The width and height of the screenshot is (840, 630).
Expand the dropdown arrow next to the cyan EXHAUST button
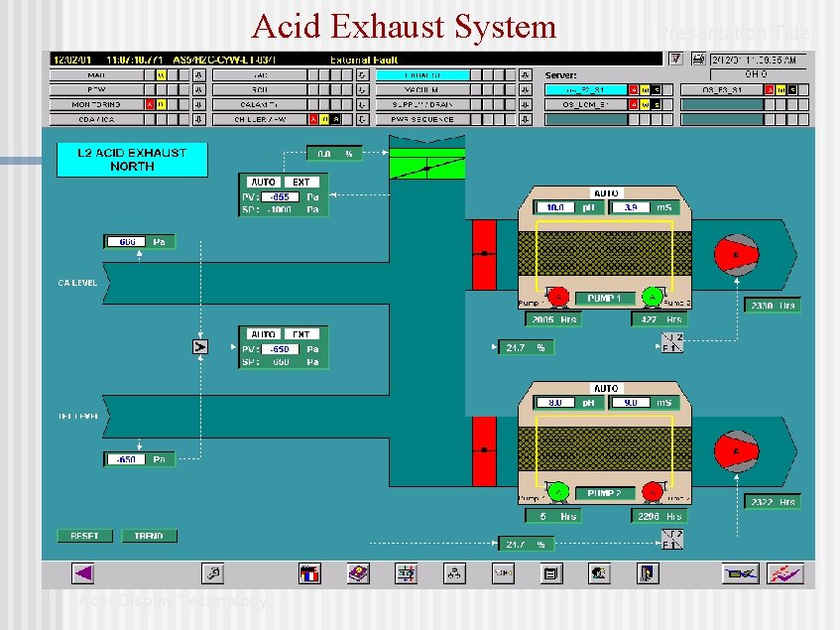point(525,75)
